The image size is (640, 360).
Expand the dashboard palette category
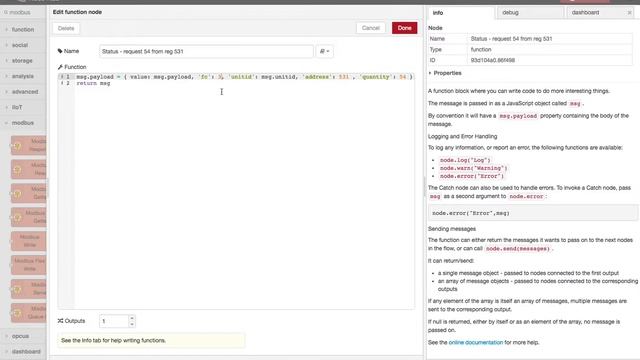23,351
